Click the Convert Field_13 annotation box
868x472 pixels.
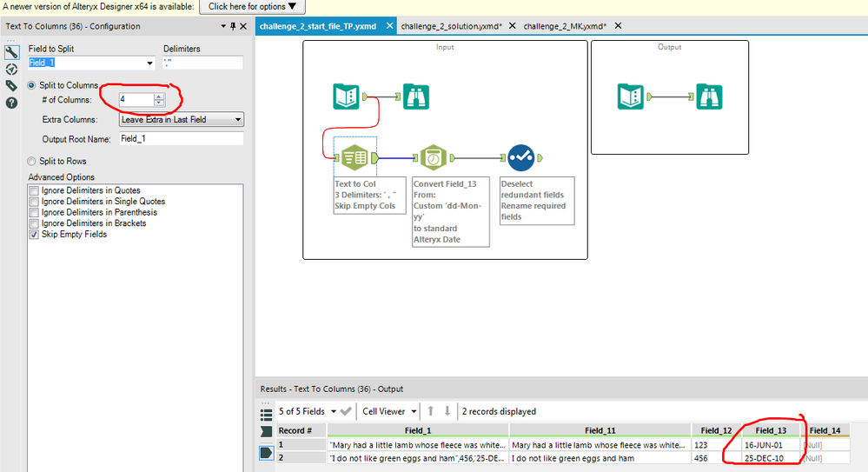451,211
